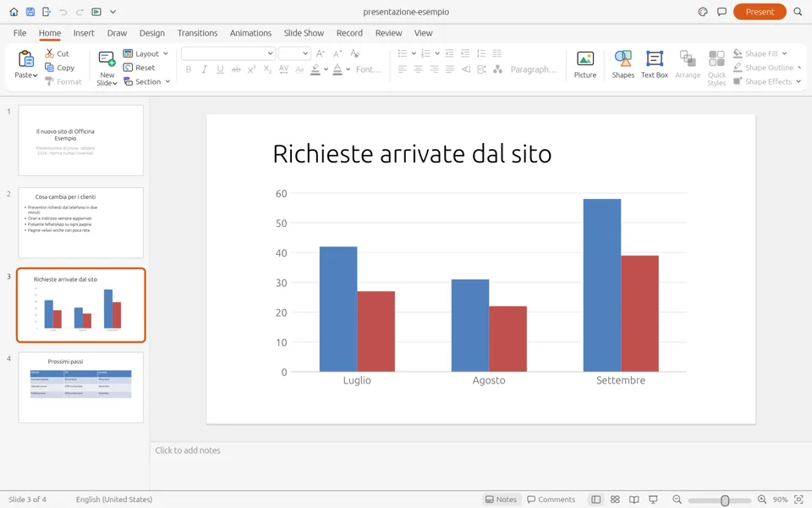Screen dimensions: 812x508
Task: Open the Shapes gallery
Action: (623, 65)
